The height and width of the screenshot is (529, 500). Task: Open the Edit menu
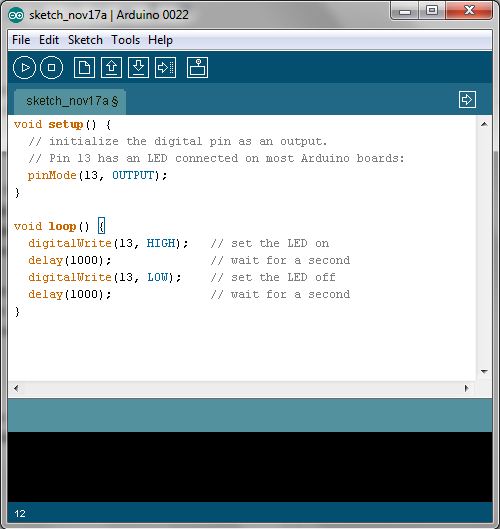(49, 40)
